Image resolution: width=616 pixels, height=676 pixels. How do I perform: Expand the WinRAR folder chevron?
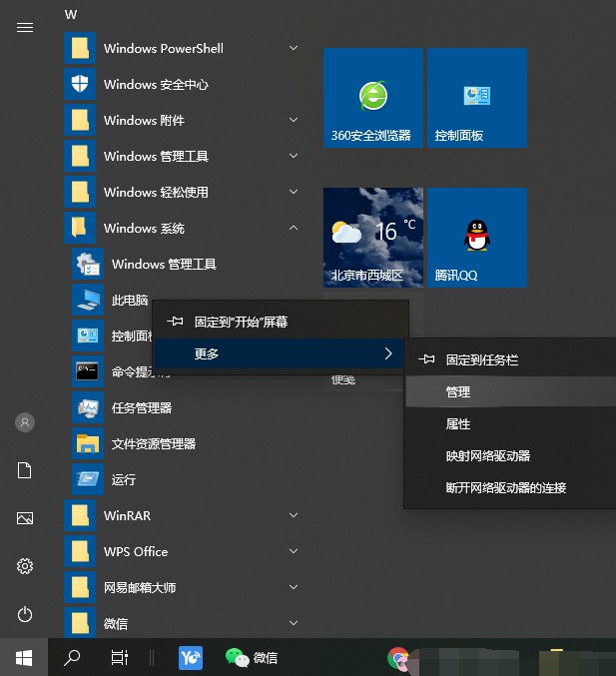point(293,515)
